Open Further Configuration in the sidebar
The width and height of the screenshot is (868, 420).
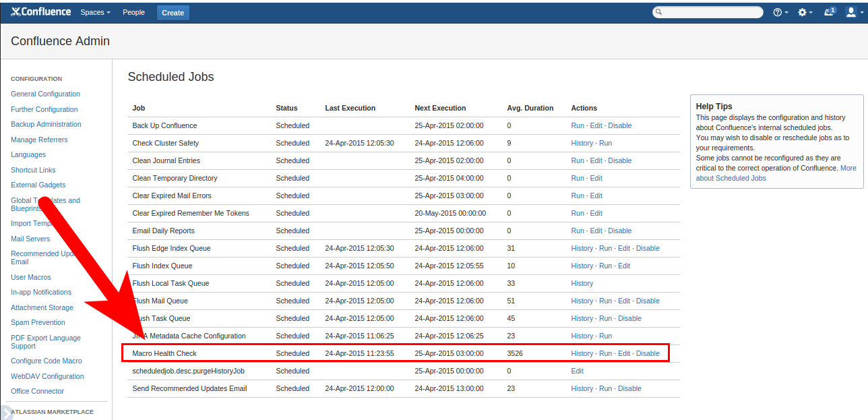tap(44, 109)
